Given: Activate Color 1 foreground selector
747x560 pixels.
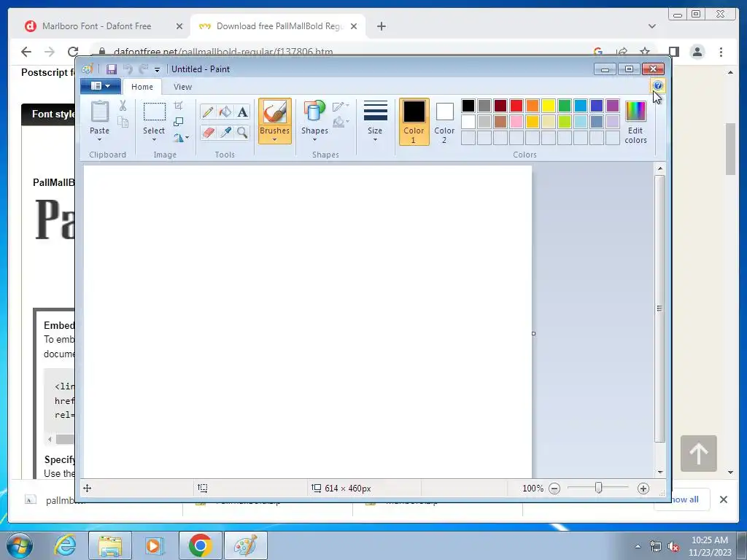Looking at the screenshot, I should [x=414, y=122].
